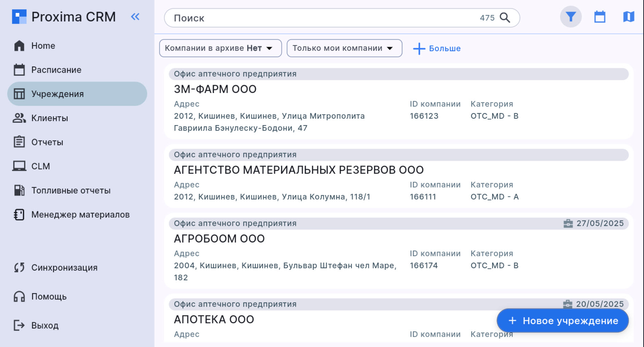Collapse the sidebar with the chevron

[x=135, y=16]
